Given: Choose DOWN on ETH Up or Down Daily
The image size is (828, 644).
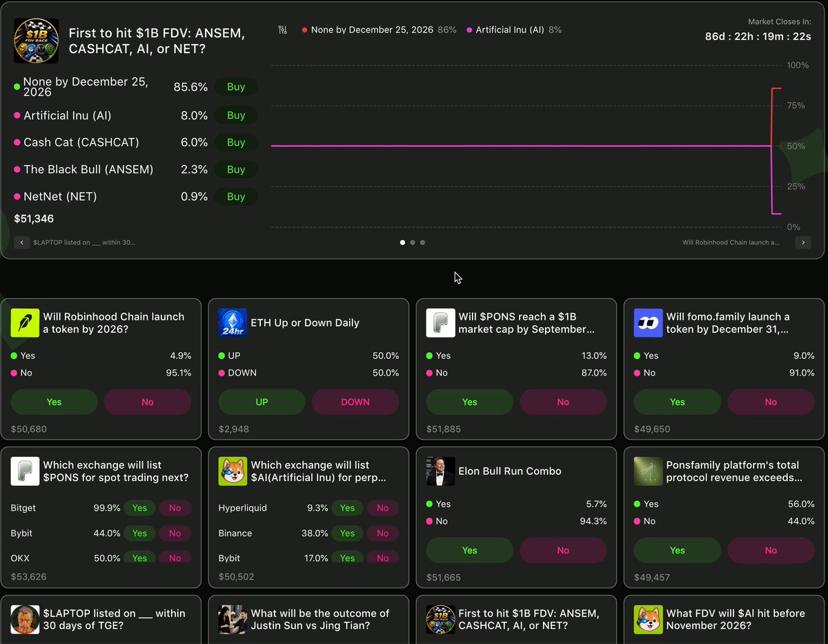Looking at the screenshot, I should coord(355,402).
